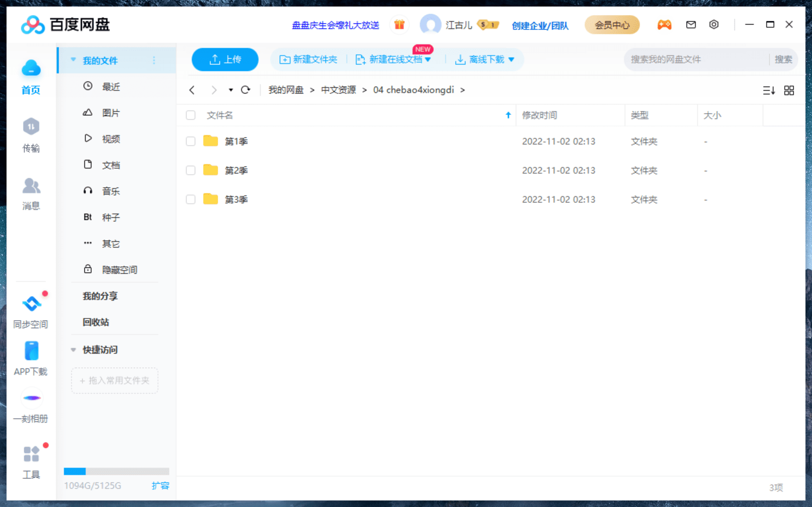Viewport: 812px width, 507px height.
Task: Sort by the 修改时间 column header
Action: 539,115
